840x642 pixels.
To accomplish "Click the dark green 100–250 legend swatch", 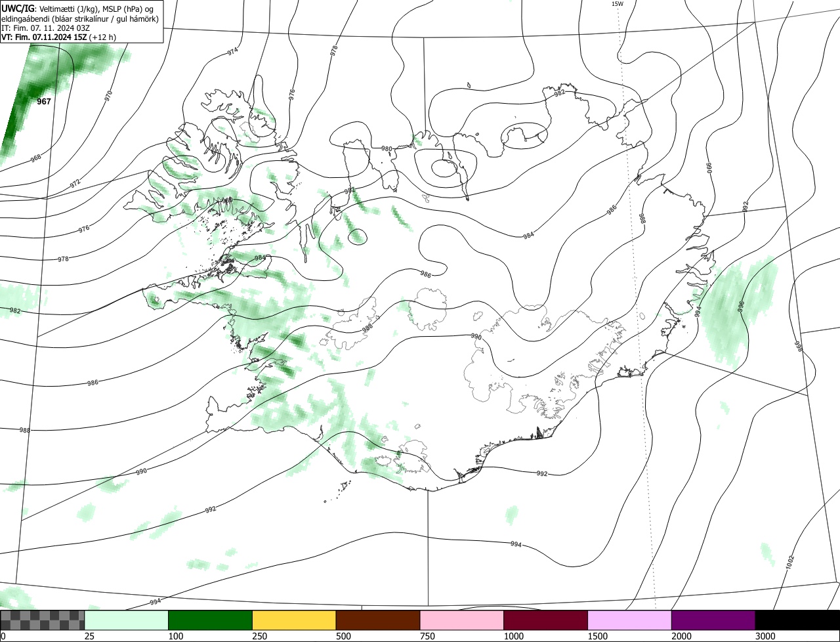I will pyautogui.click(x=211, y=620).
